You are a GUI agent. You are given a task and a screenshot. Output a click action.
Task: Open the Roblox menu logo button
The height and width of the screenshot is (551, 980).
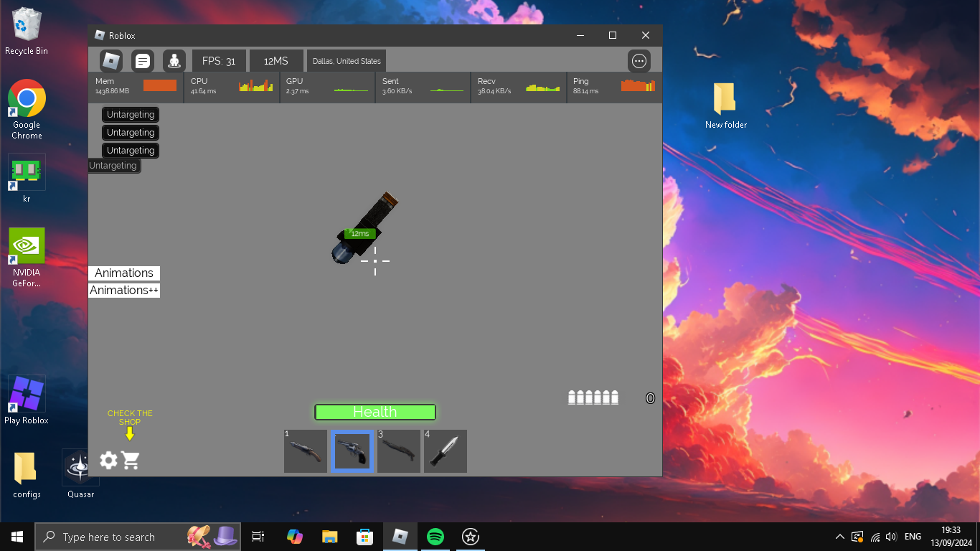111,61
